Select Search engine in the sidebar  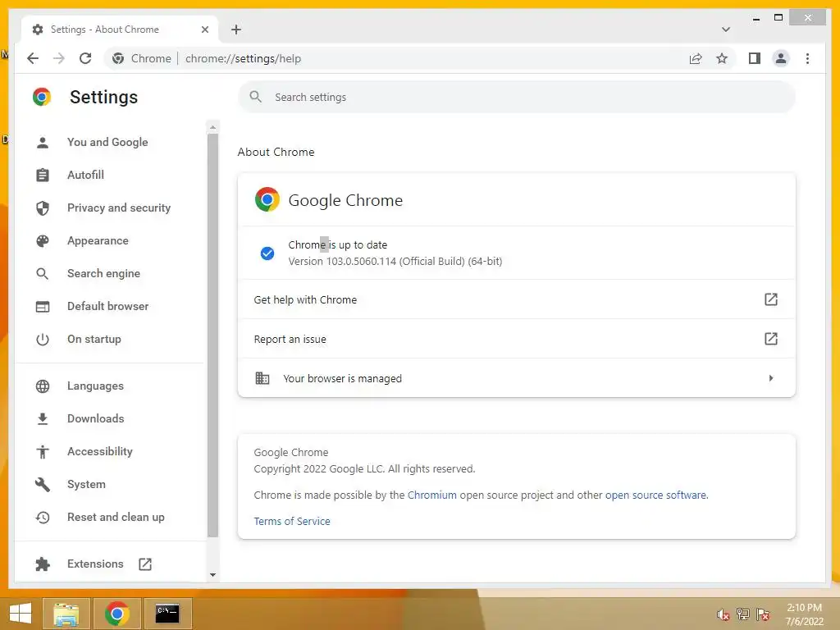(104, 273)
